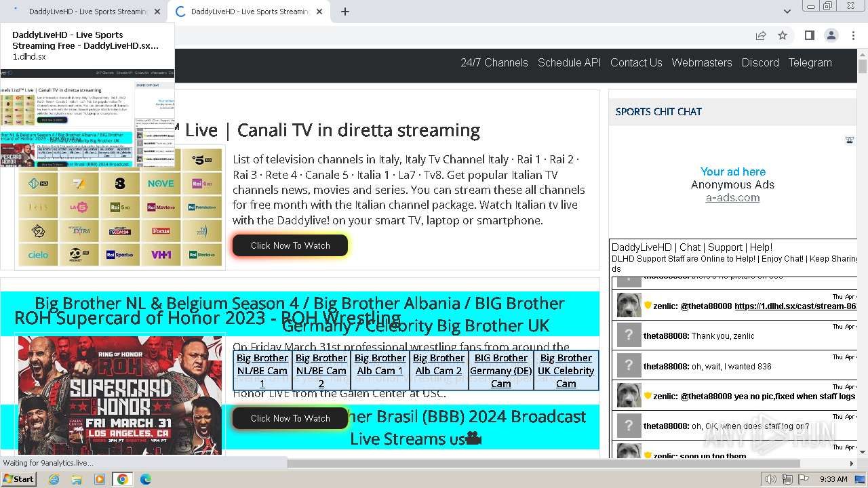Click the Focus channel logo
Screen dimensions: 868x488
click(161, 231)
